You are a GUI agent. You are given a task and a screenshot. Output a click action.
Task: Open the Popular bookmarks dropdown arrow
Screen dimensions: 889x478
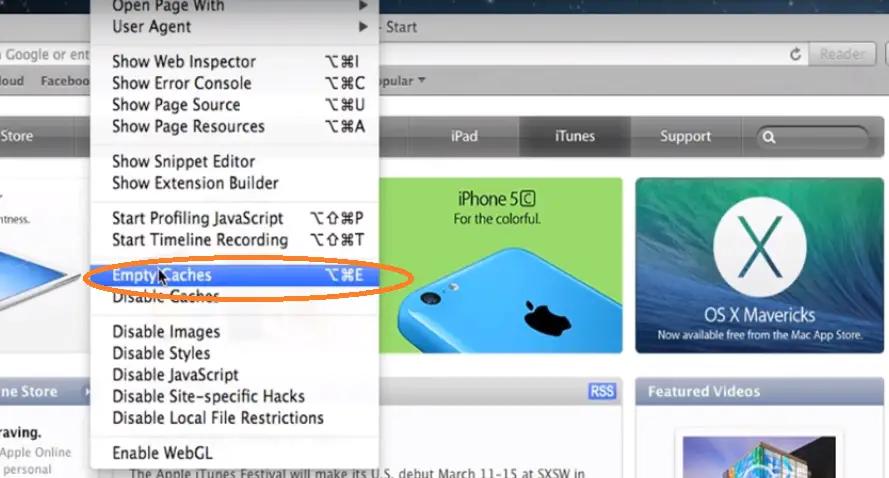point(421,81)
